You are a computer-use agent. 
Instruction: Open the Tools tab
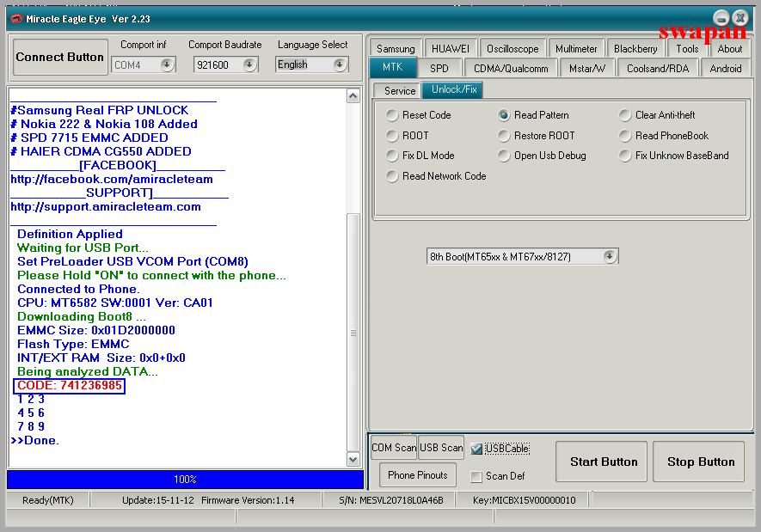coord(687,49)
